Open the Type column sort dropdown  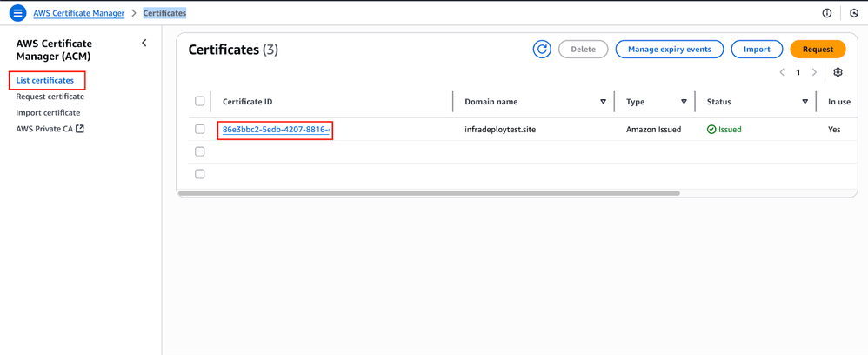pos(684,102)
